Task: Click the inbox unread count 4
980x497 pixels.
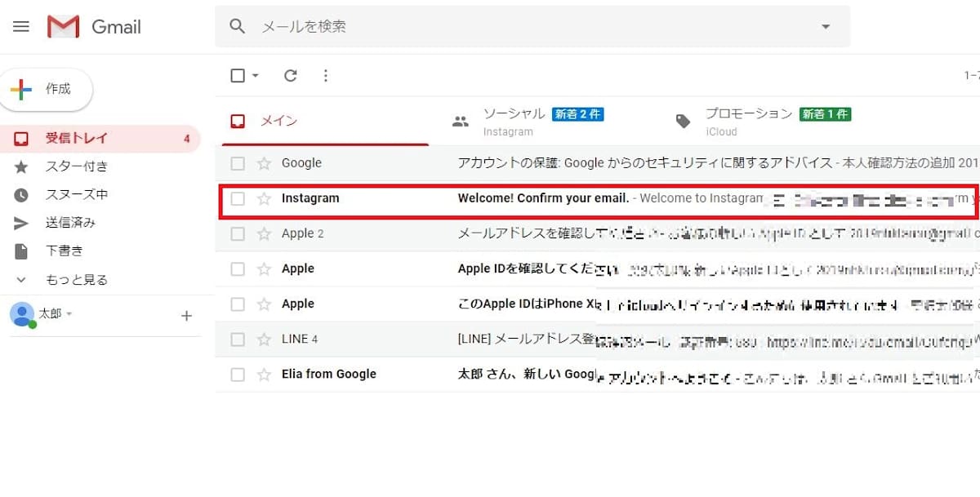Action: pos(186,139)
